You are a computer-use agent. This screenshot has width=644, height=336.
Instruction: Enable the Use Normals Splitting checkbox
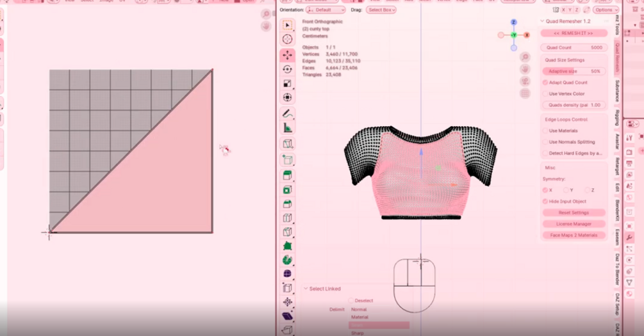point(545,142)
